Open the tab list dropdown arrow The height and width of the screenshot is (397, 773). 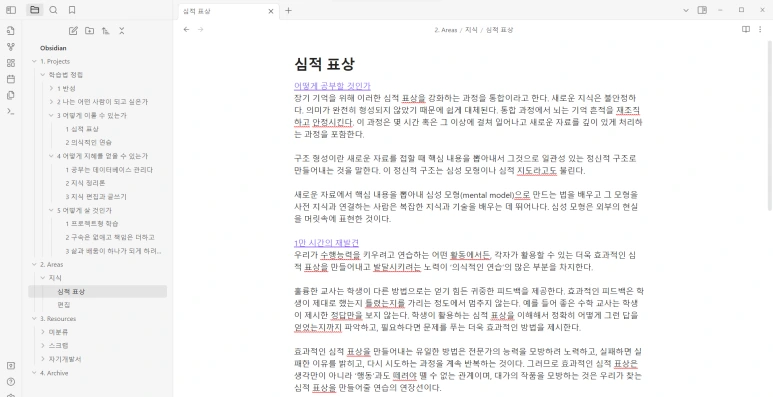point(686,10)
